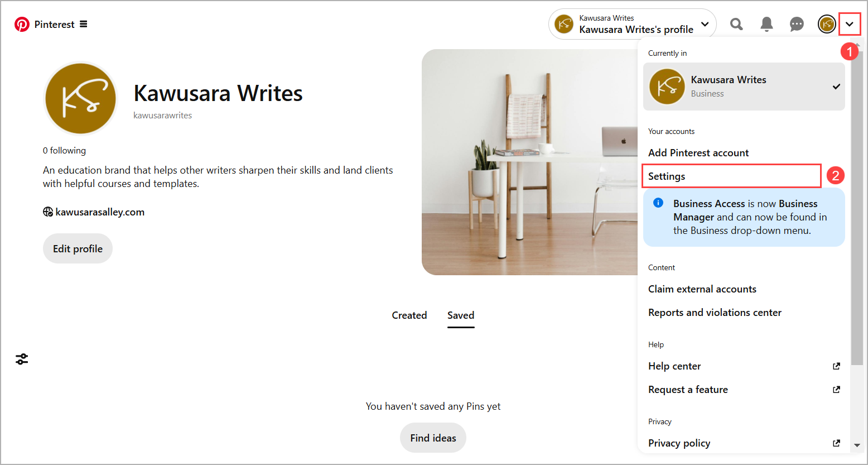The width and height of the screenshot is (868, 465).
Task: Open Privacy policy
Action: [679, 443]
